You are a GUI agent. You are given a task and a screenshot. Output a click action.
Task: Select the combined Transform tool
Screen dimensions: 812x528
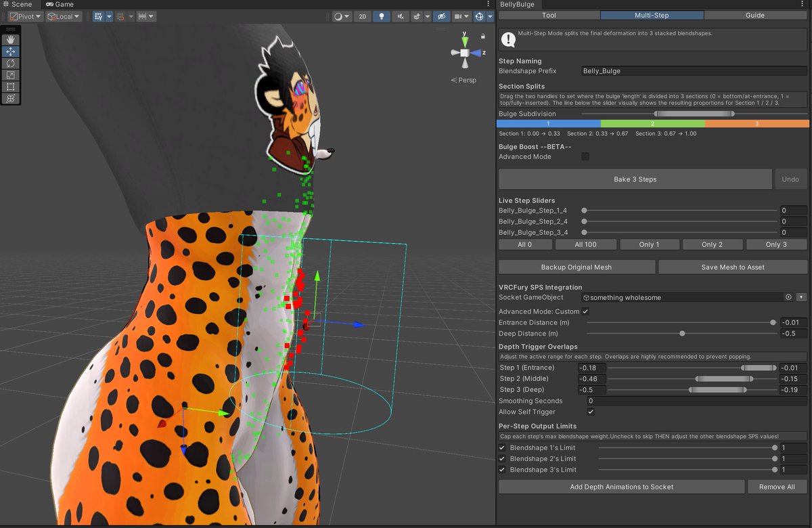click(11, 98)
